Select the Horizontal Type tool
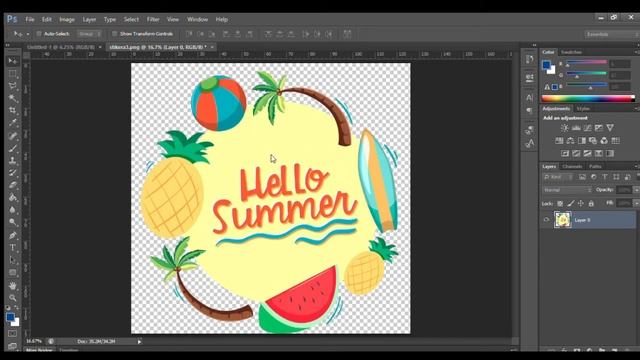Screen dimensions: 640x360 click(x=13, y=248)
